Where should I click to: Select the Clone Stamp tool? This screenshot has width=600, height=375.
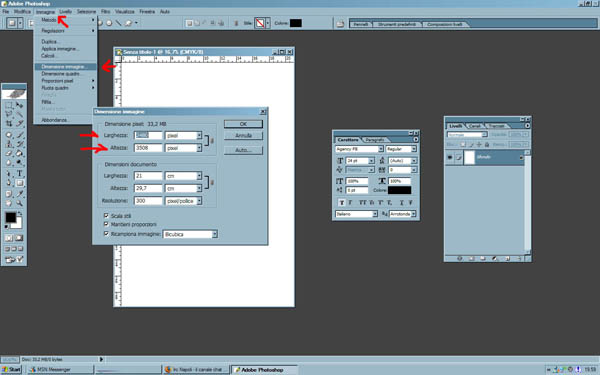9,144
